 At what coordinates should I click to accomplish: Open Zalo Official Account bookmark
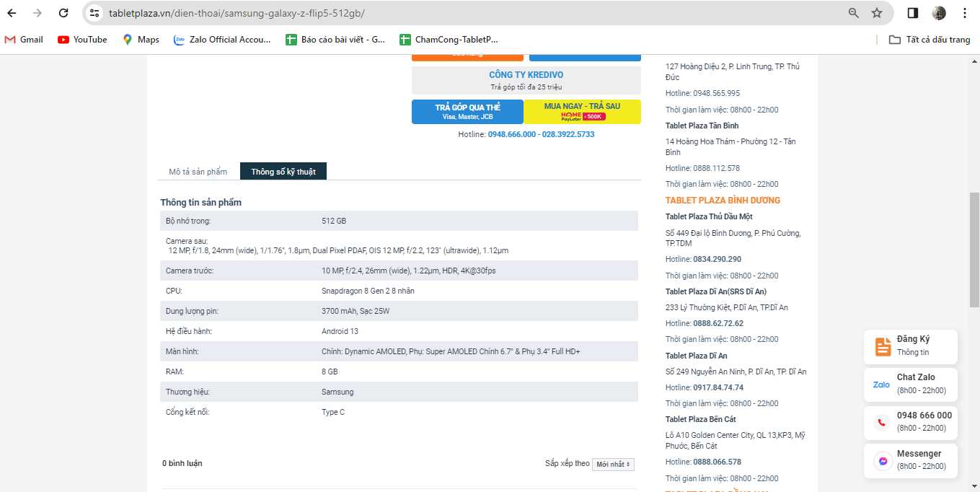(x=222, y=40)
